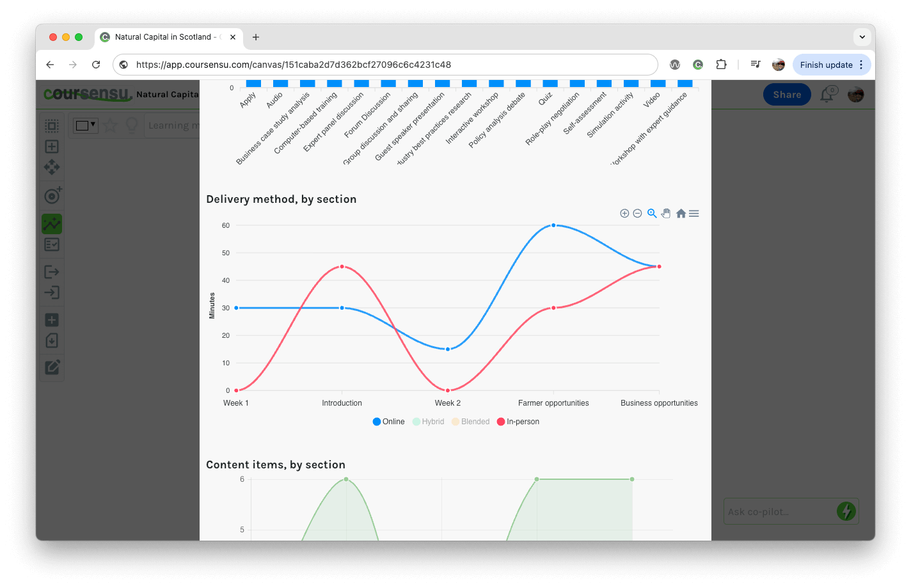The image size is (911, 588).
Task: Toggle the Online series in legend
Action: tap(388, 422)
